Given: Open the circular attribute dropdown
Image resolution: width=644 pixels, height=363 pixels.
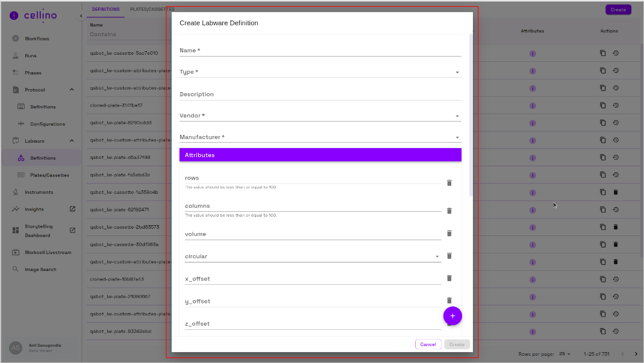Looking at the screenshot, I should 437,255.
